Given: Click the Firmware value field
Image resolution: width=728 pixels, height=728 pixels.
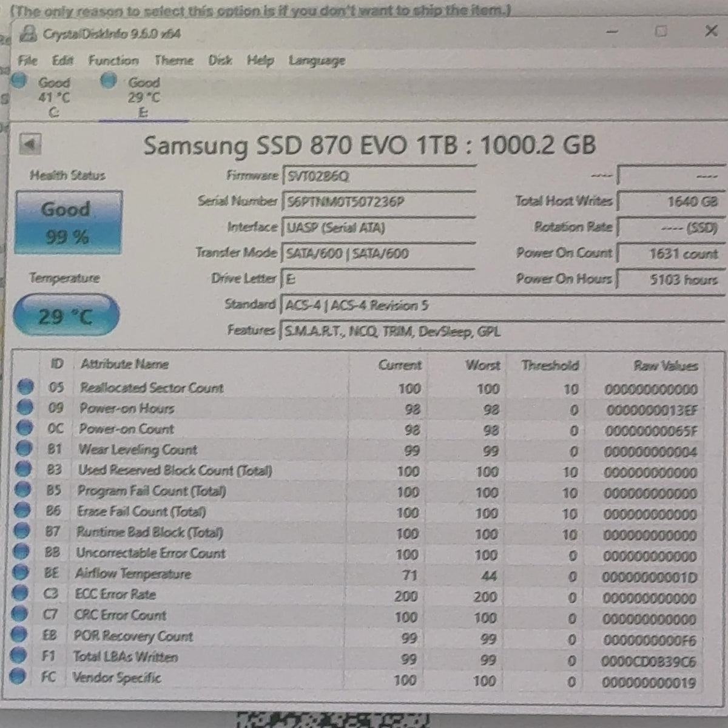Looking at the screenshot, I should click(378, 176).
